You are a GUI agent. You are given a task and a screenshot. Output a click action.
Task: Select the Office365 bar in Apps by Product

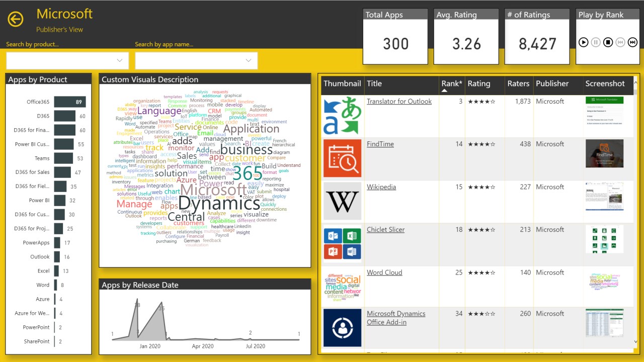click(70, 102)
